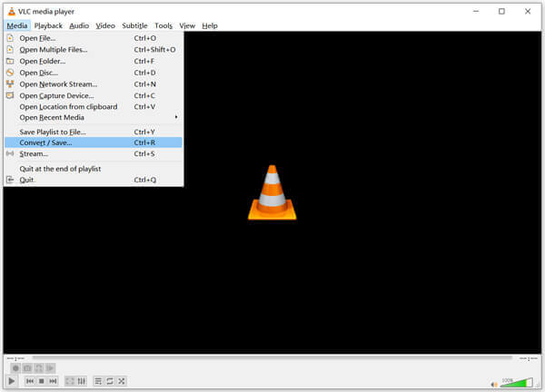Select Save Playlist to File

tap(94, 132)
